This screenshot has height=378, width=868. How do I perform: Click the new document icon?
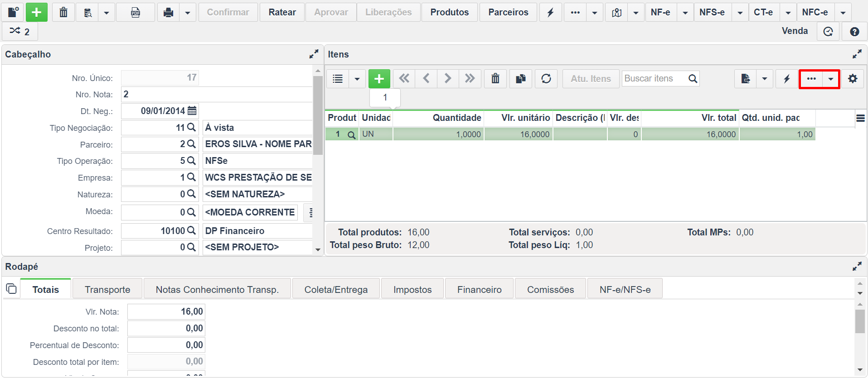click(13, 12)
